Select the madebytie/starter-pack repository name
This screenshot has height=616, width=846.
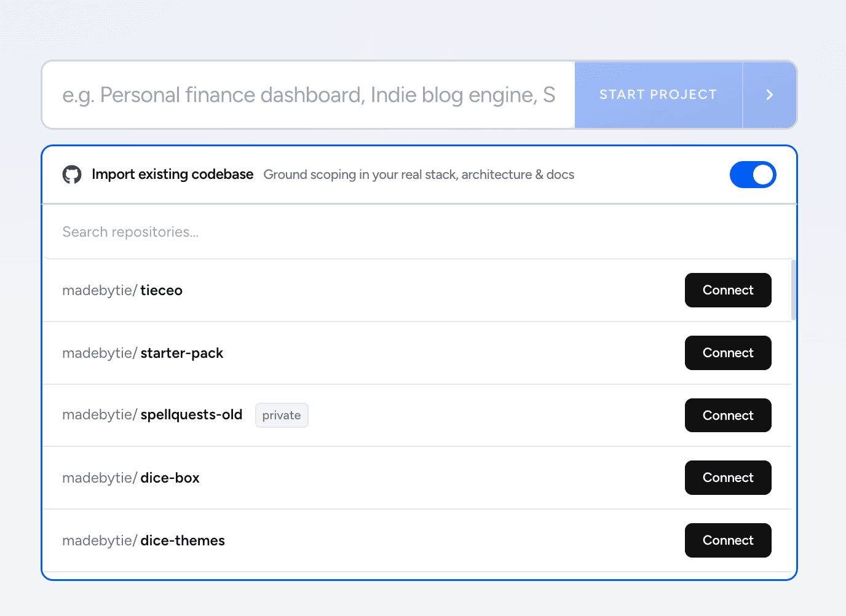point(143,353)
